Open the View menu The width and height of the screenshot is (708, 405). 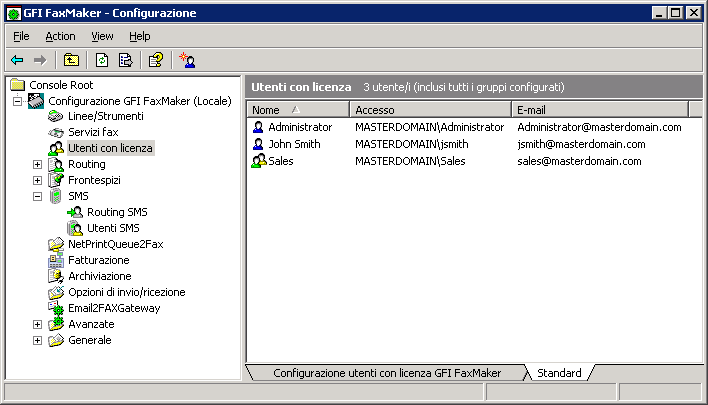tap(102, 36)
